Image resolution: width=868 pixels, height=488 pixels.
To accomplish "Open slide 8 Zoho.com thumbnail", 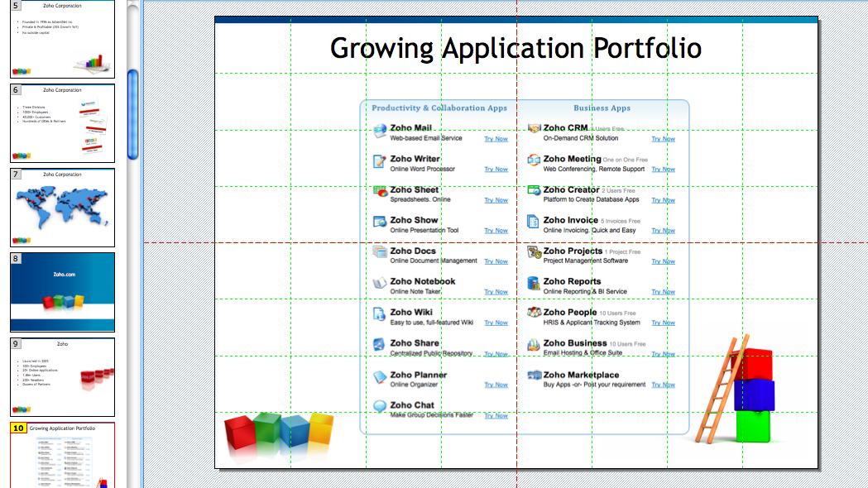I will (x=62, y=292).
